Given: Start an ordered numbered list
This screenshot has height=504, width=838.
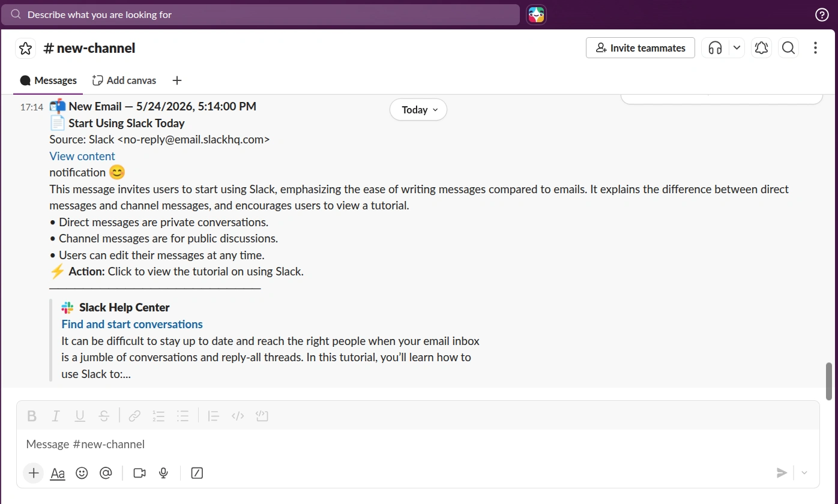Looking at the screenshot, I should pyautogui.click(x=158, y=415).
